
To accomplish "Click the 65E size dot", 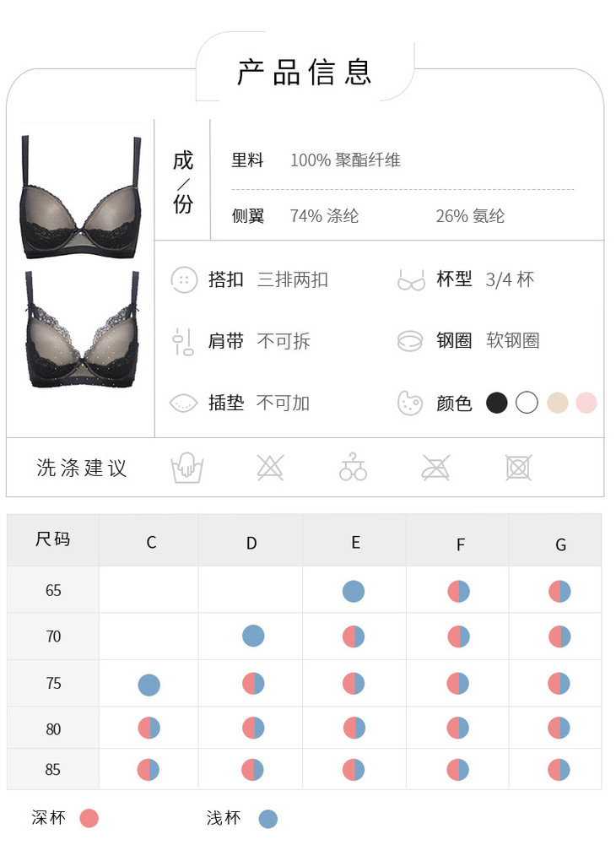I will 354,591.
